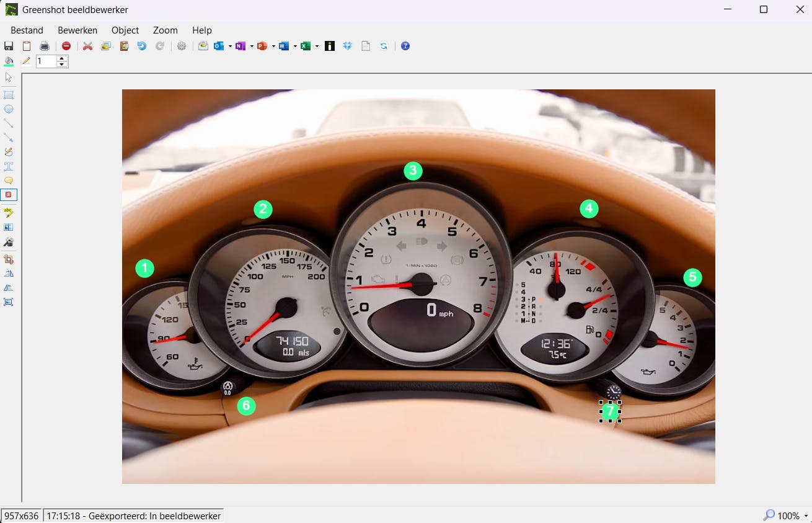The image size is (812, 523).
Task: Select the ellipse drawing tool
Action: pos(9,109)
